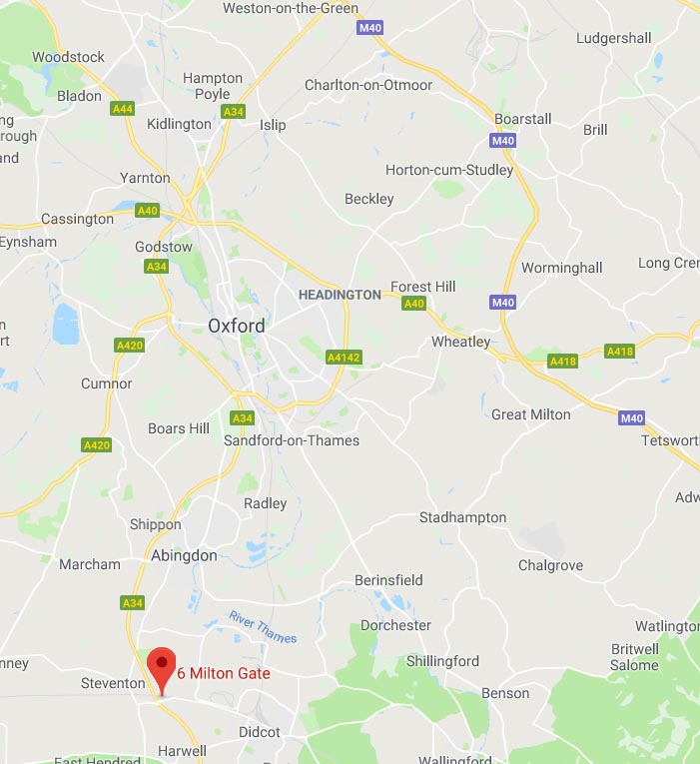
Task: Click the A34 badge by Sandford-on-Thames
Action: coord(242,418)
